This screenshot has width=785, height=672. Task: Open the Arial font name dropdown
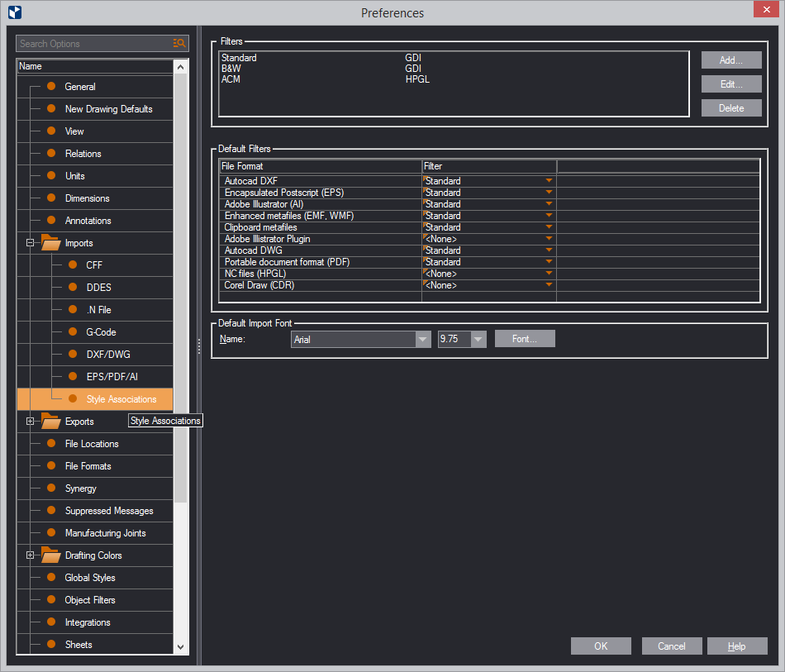coord(423,339)
